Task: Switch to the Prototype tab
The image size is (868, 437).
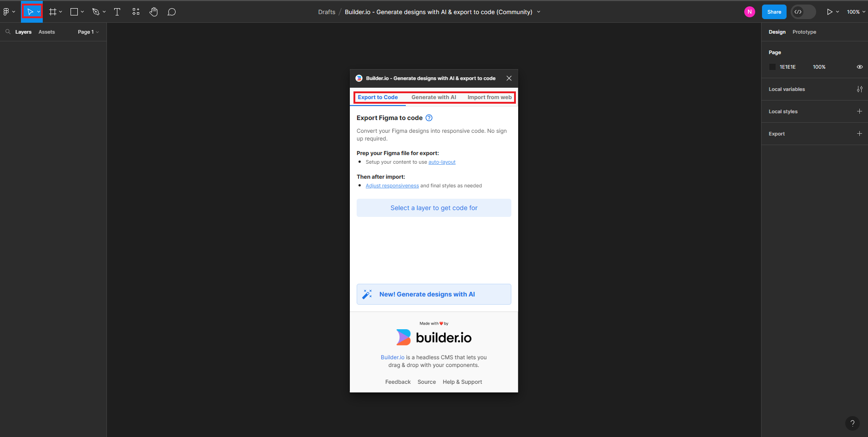Action: point(804,32)
